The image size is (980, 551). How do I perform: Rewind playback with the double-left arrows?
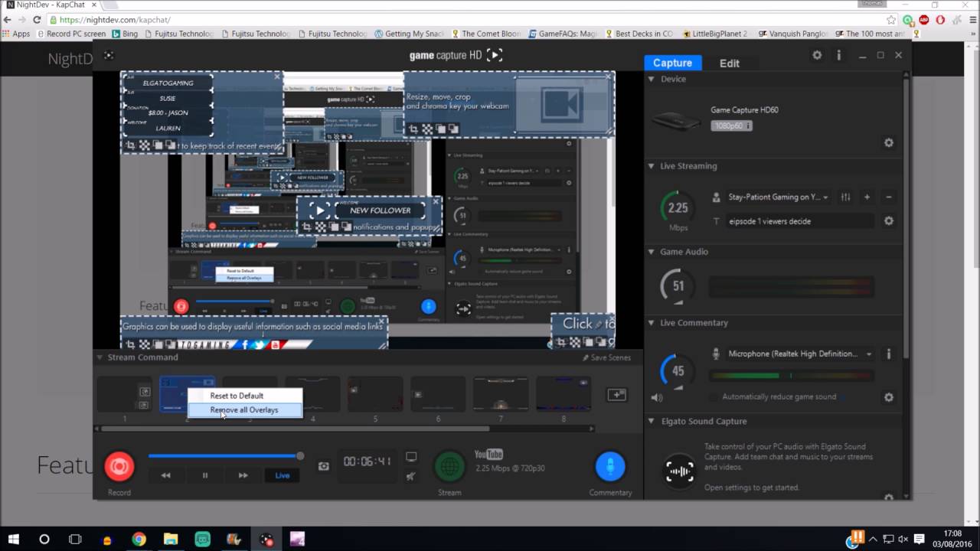tap(165, 475)
